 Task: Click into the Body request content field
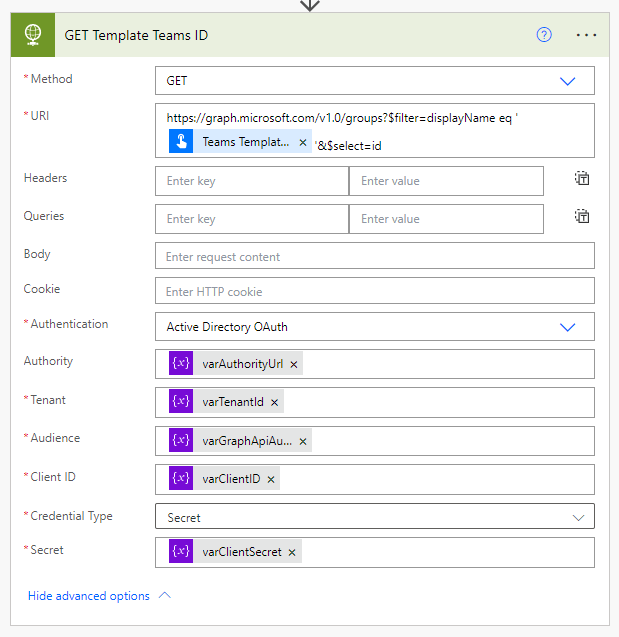click(x=375, y=256)
